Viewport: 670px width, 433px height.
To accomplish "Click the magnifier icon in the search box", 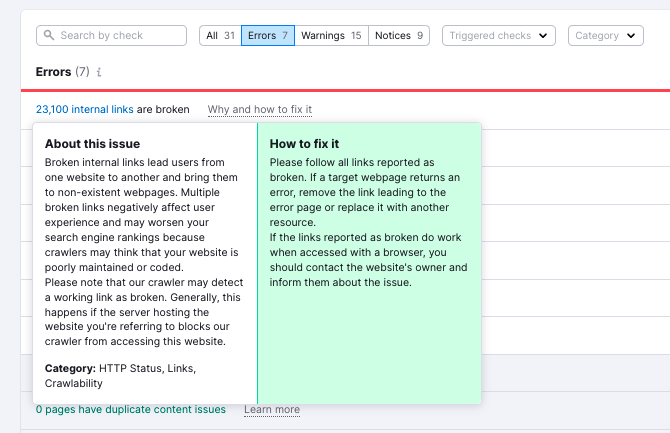I will coord(49,36).
